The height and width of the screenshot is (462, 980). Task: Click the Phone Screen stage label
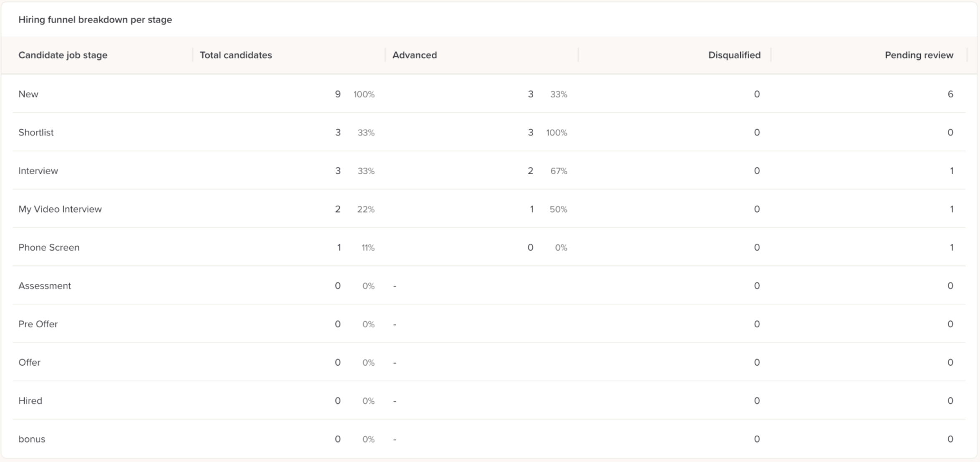pyautogui.click(x=49, y=248)
